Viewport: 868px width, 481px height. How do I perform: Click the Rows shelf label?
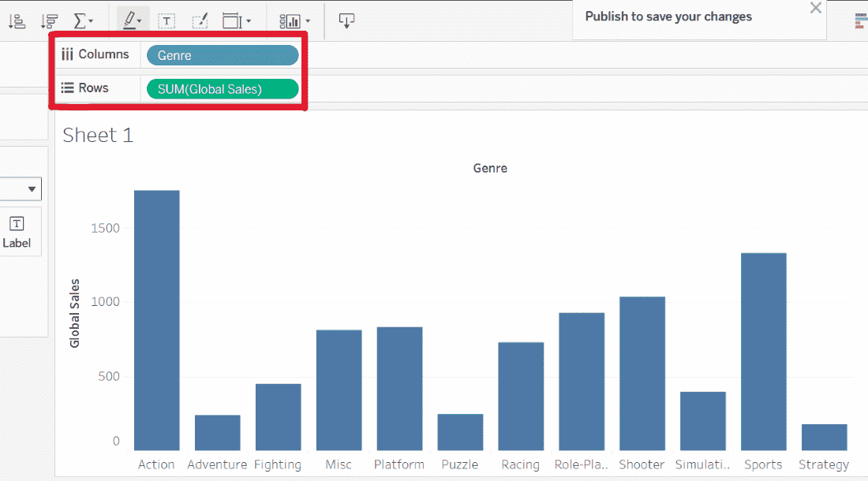[84, 88]
